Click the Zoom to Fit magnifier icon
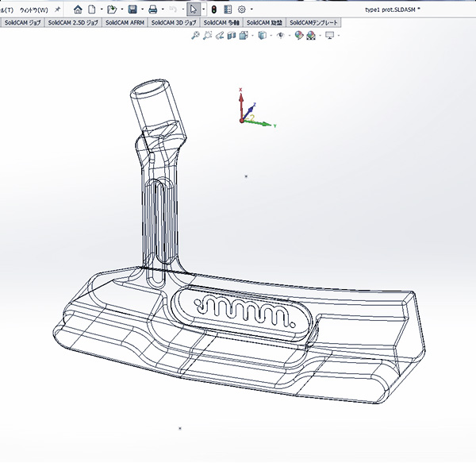Viewport: 476px width, 463px height. 195,36
